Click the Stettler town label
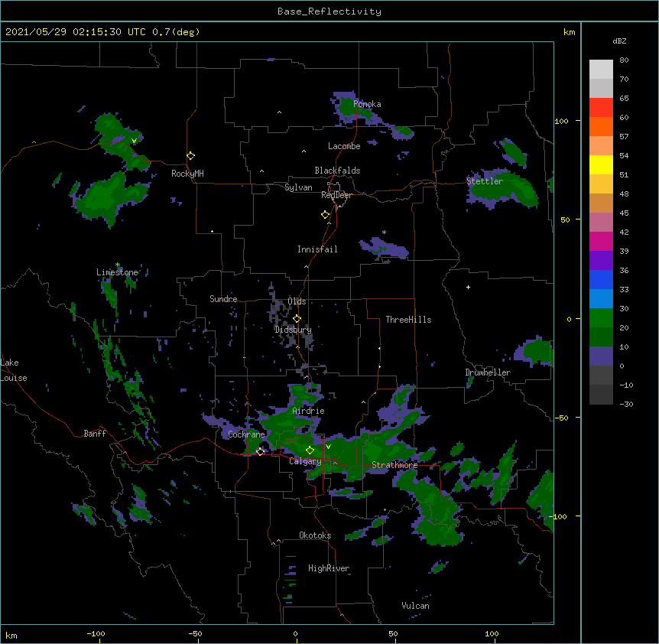This screenshot has height=644, width=659. coord(485,181)
